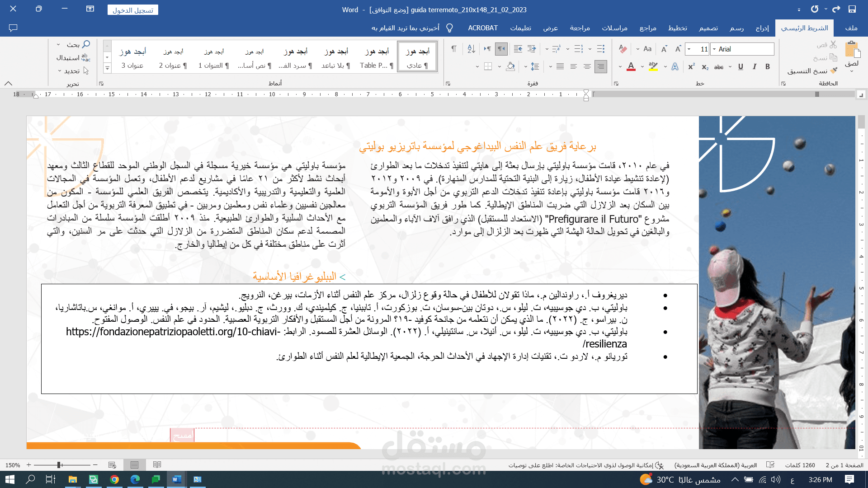The height and width of the screenshot is (488, 868).
Task: Apply Superscript formatting
Action: pyautogui.click(x=691, y=66)
